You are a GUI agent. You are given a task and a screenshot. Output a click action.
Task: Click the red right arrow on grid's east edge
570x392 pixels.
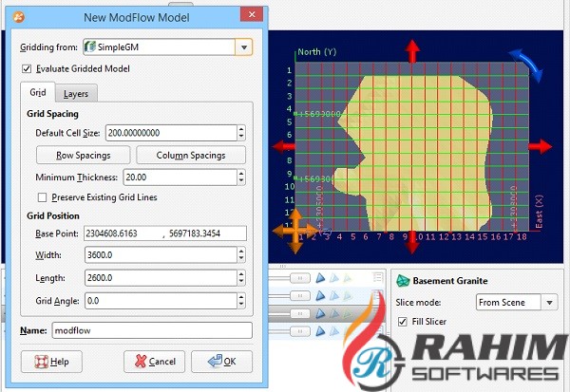click(541, 146)
